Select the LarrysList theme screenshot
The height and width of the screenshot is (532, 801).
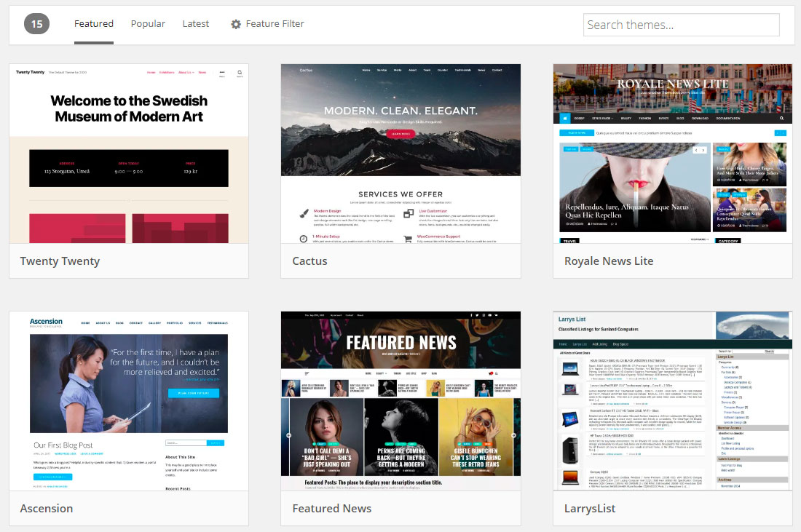[x=672, y=400]
